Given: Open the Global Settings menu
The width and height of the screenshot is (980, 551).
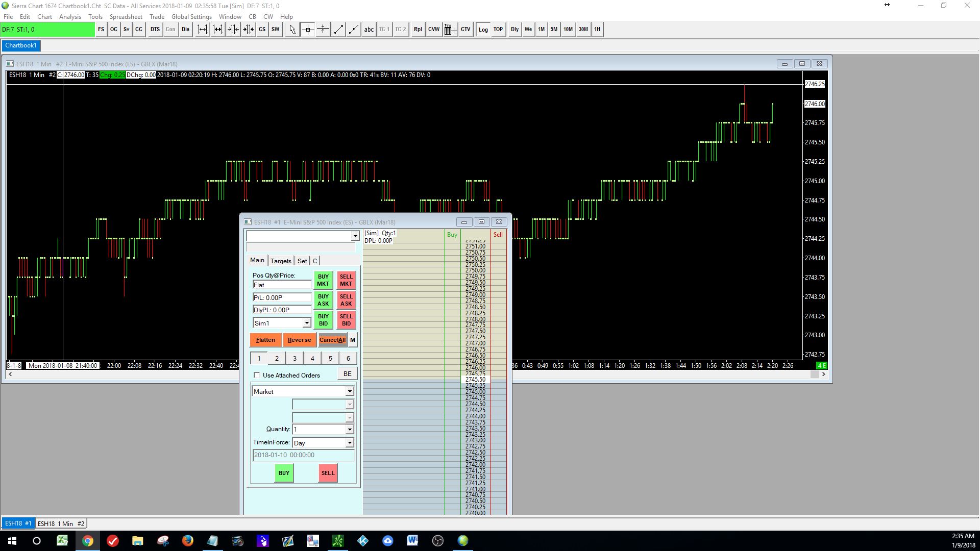Looking at the screenshot, I should [x=191, y=16].
